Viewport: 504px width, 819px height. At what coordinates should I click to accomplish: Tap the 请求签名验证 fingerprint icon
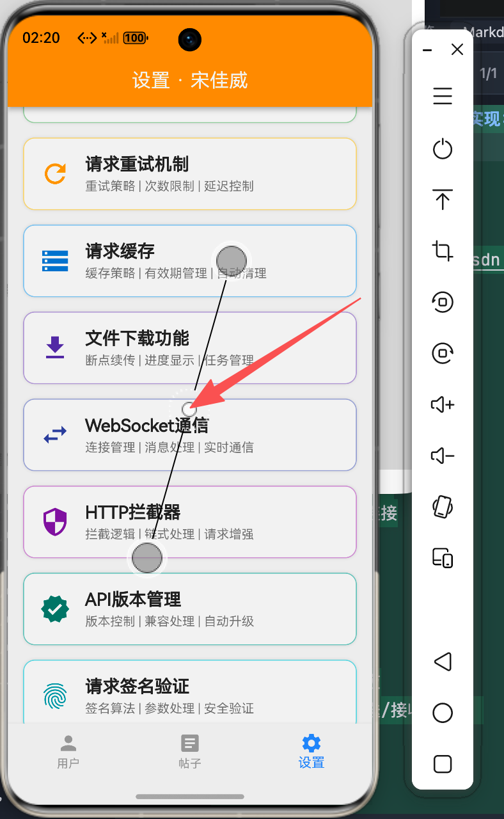click(x=55, y=696)
